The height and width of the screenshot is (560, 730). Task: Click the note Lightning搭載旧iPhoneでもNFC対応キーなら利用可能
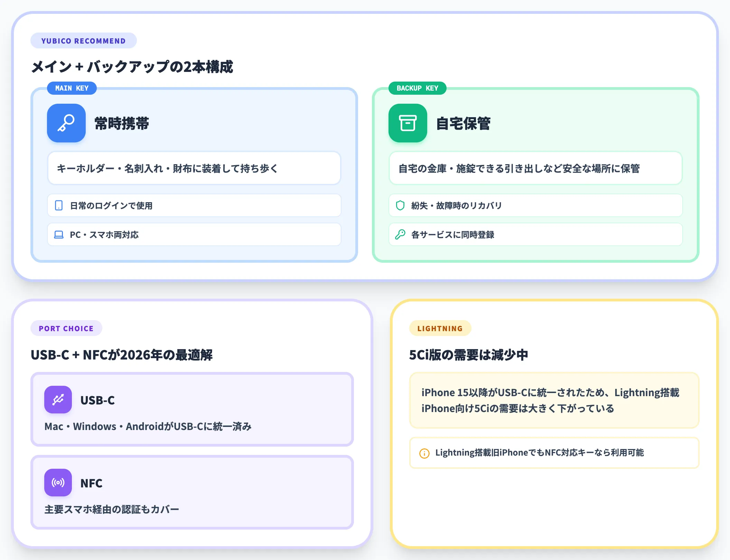pos(540,453)
